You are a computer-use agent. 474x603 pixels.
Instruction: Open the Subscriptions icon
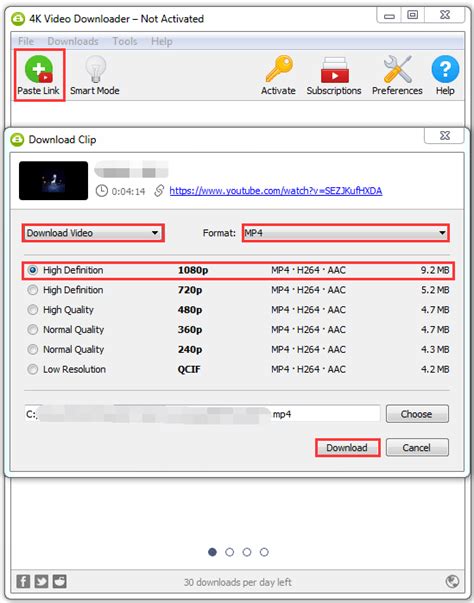(334, 70)
